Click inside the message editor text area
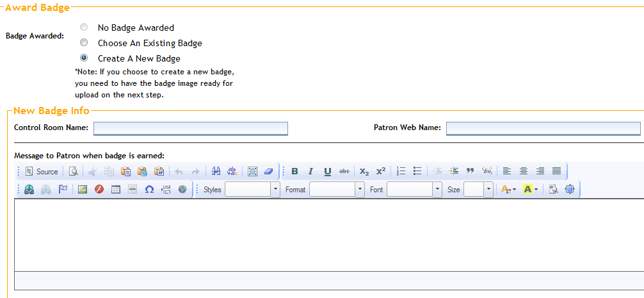 coord(328,235)
